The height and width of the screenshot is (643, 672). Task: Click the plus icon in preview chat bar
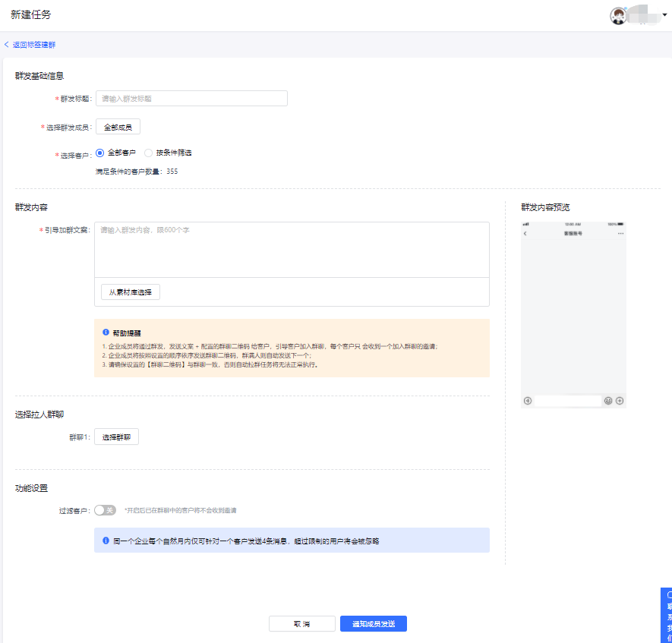coord(620,401)
